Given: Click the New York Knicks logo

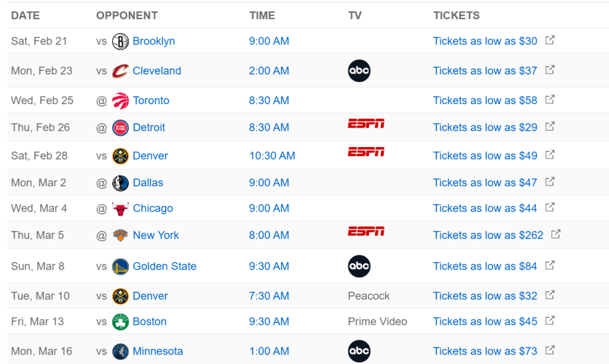Looking at the screenshot, I should 120,235.
